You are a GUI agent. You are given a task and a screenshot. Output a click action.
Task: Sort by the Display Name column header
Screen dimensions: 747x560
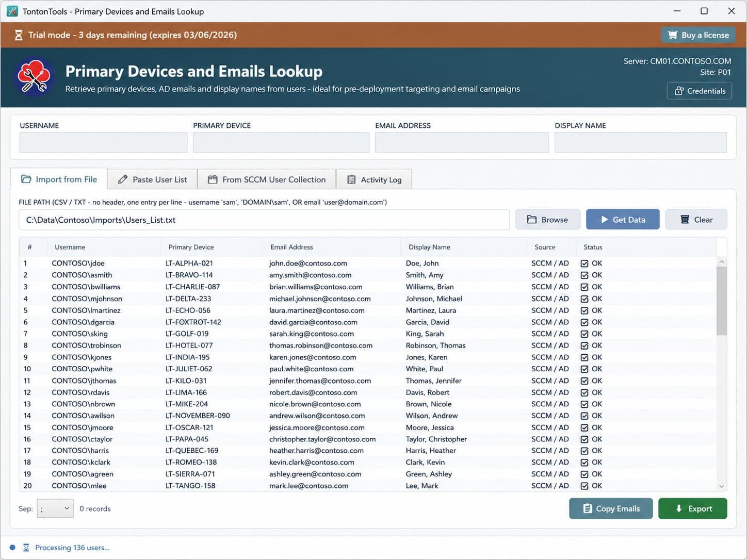click(464, 247)
